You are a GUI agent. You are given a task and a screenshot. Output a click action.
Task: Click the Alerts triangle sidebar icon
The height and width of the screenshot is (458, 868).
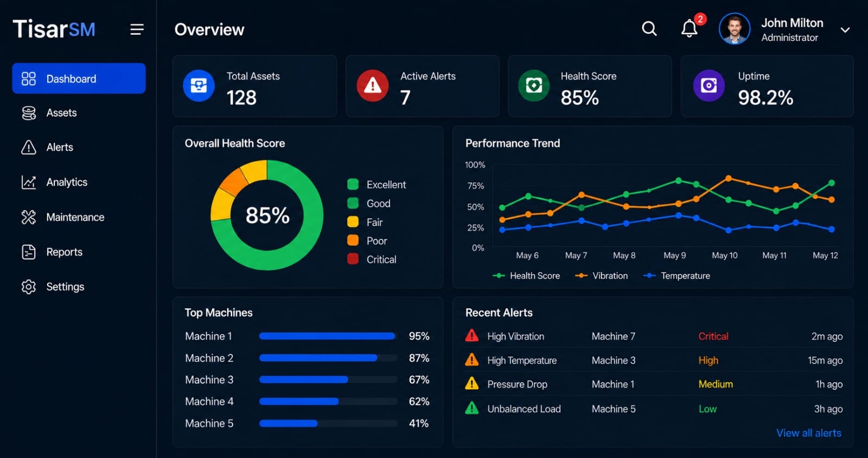click(x=29, y=147)
